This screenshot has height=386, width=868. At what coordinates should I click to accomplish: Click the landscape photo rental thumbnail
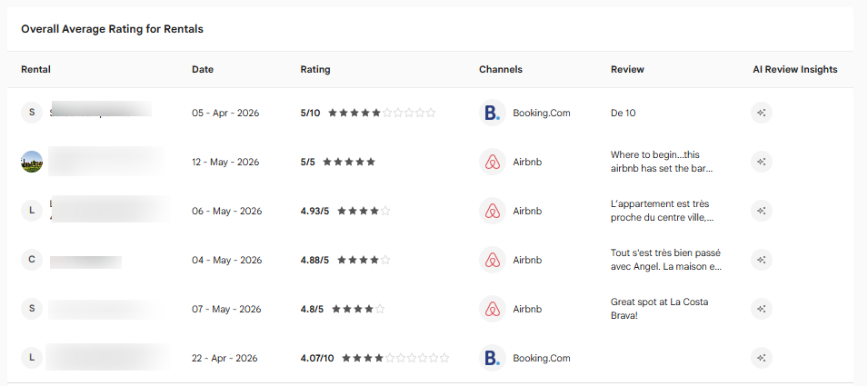point(32,162)
